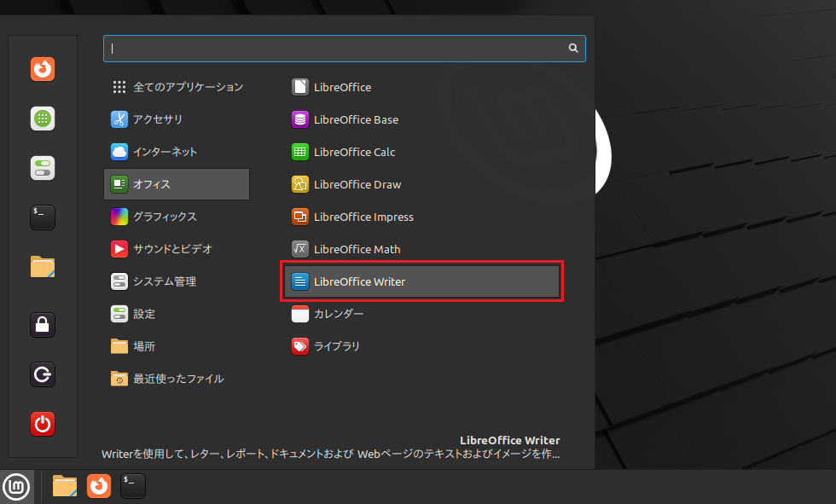Open Files from the taskbar
Viewport: 836px width, 504px height.
click(65, 486)
